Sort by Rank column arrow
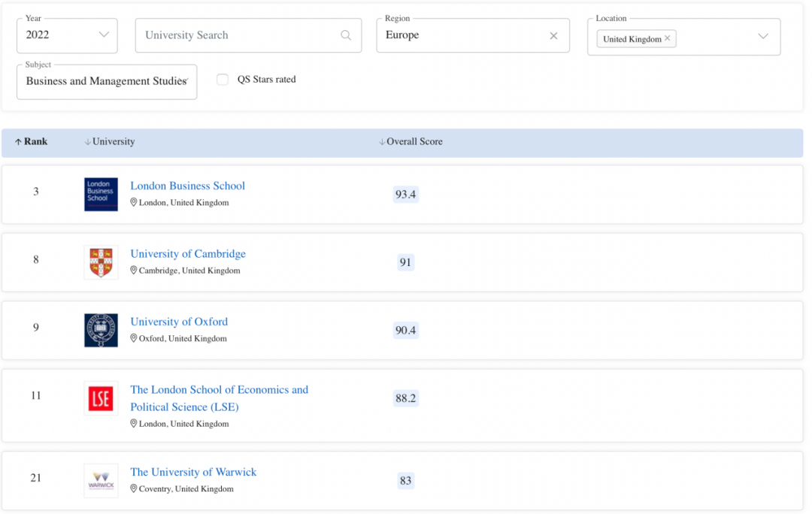812x514 pixels. pos(18,142)
